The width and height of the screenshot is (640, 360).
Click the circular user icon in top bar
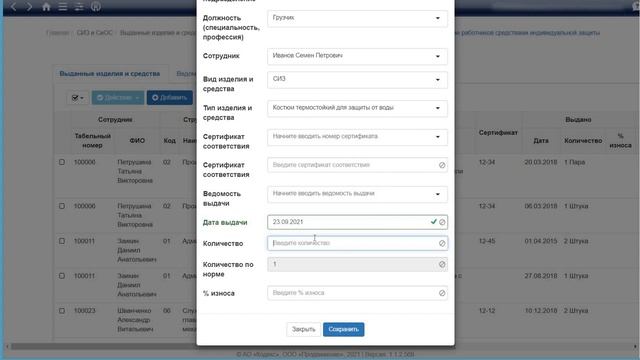tap(96, 7)
